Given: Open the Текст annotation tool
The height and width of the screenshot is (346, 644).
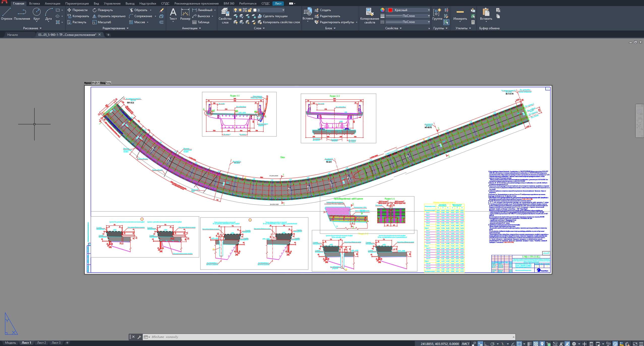Looking at the screenshot, I should (173, 15).
